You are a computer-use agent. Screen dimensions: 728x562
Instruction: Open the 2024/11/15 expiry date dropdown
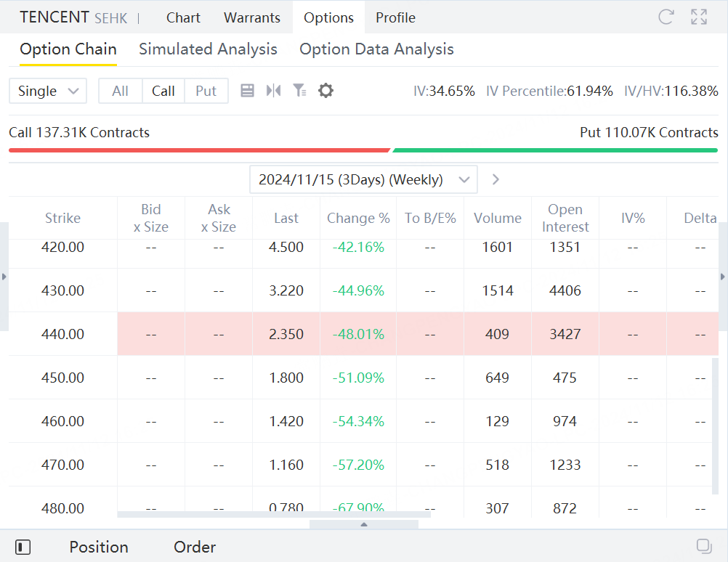tap(363, 179)
